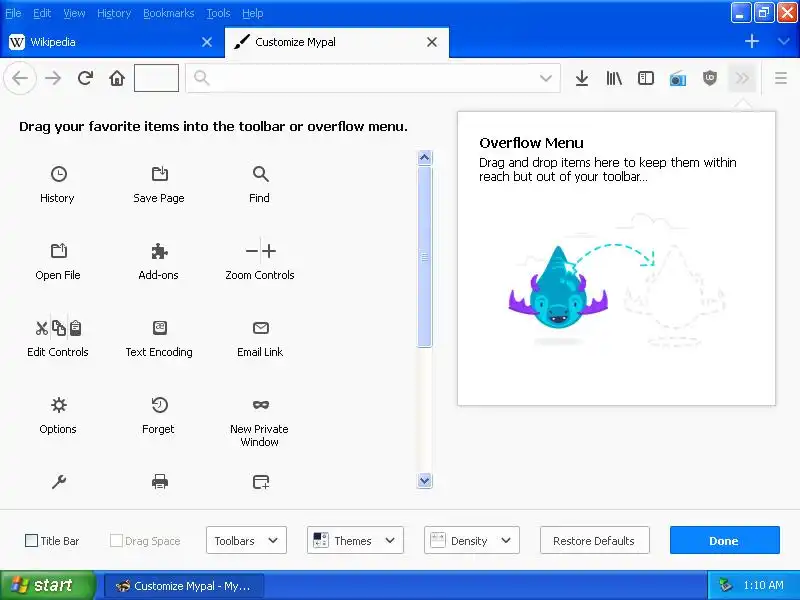Open the View menu
Viewport: 800px width, 600px height.
pyautogui.click(x=74, y=13)
